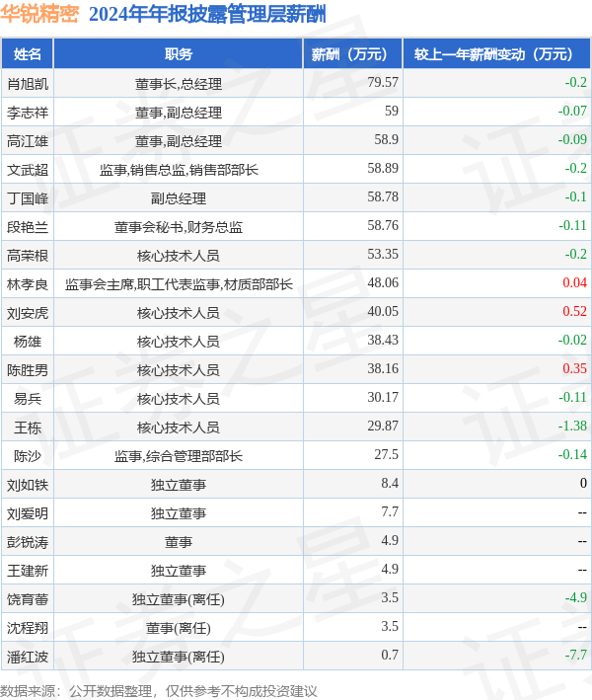Click the salary value 53.35

click(383, 254)
